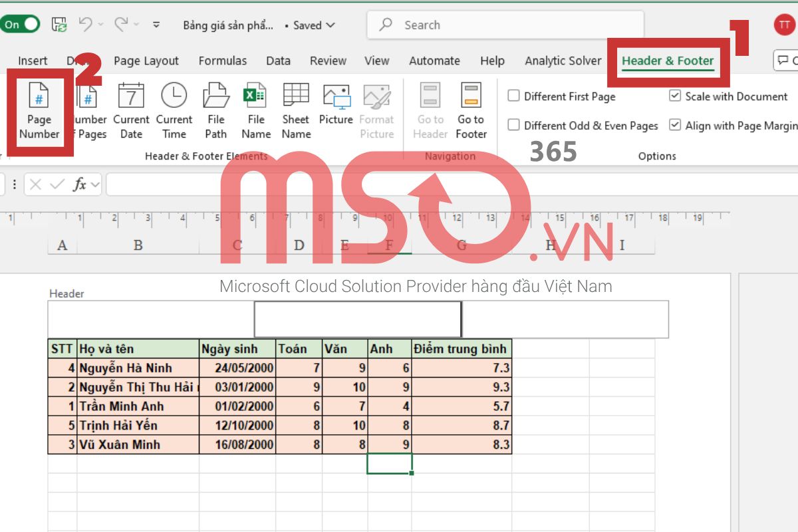Image resolution: width=798 pixels, height=532 pixels.
Task: Click the document title 'Bảng giá sản phẩ...'
Action: click(228, 25)
